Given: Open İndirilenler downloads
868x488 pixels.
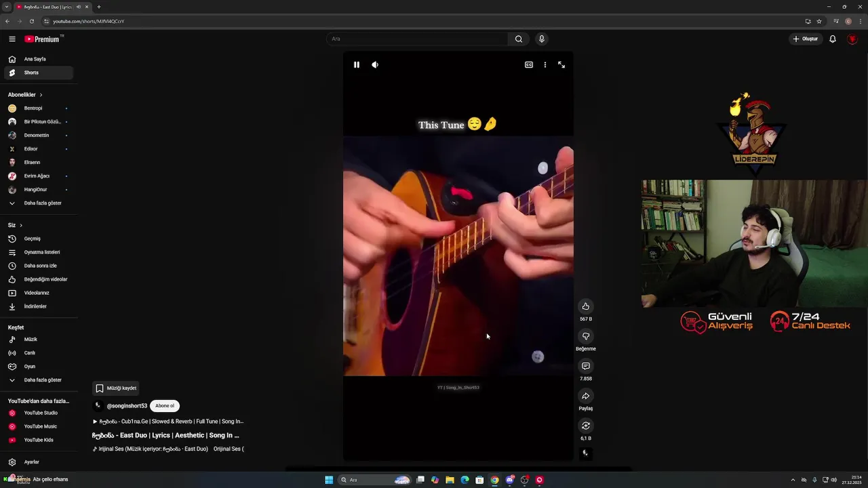Looking at the screenshot, I should [38, 306].
